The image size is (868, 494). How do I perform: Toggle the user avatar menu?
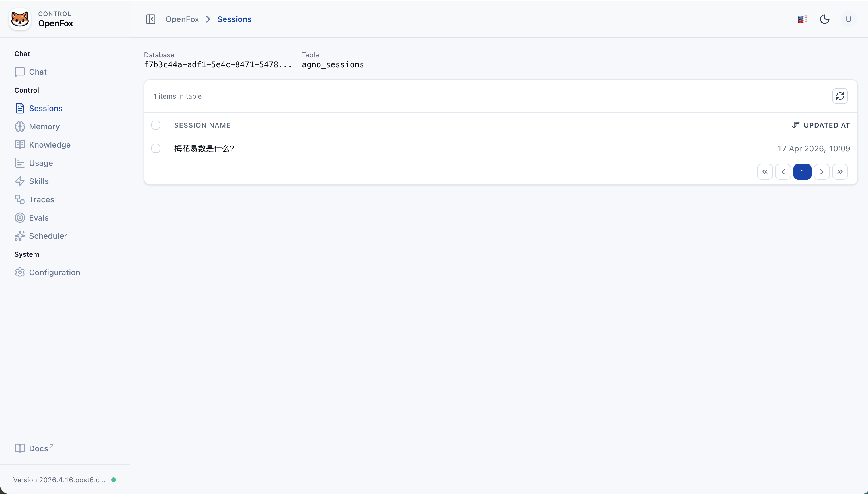pyautogui.click(x=848, y=19)
